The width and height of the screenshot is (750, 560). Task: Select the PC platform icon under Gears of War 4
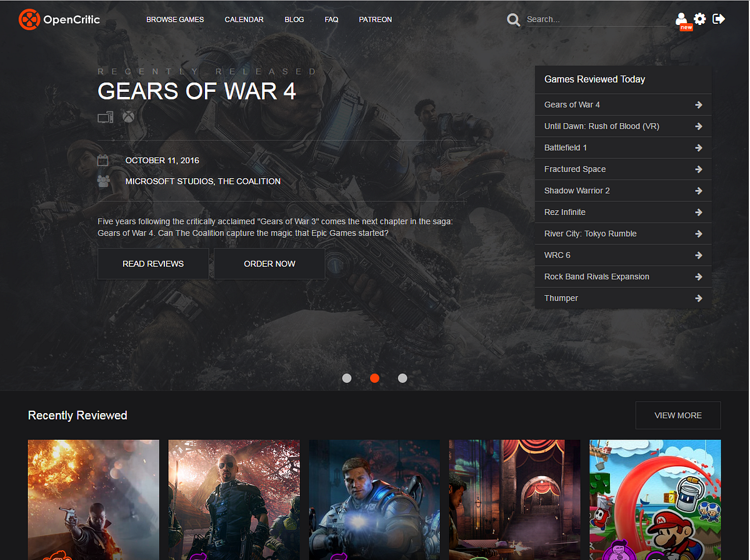(105, 117)
